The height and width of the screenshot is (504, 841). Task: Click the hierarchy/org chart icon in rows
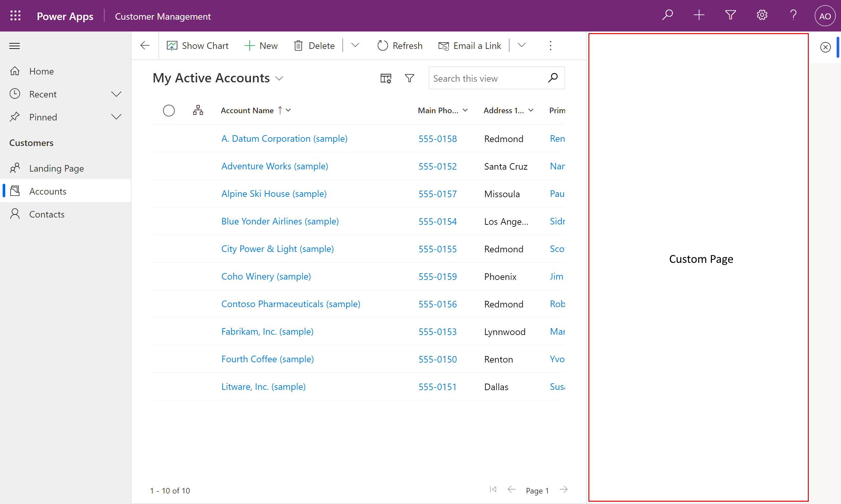(x=198, y=110)
